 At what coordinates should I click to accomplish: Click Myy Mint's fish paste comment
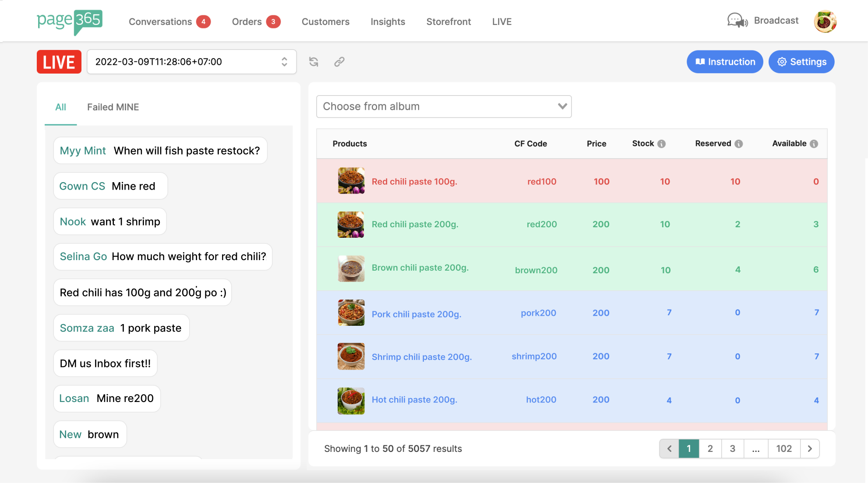(x=160, y=151)
